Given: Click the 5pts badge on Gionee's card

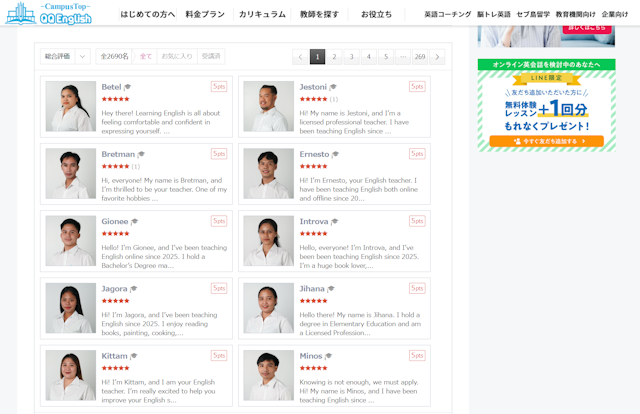Looking at the screenshot, I should point(219,221).
